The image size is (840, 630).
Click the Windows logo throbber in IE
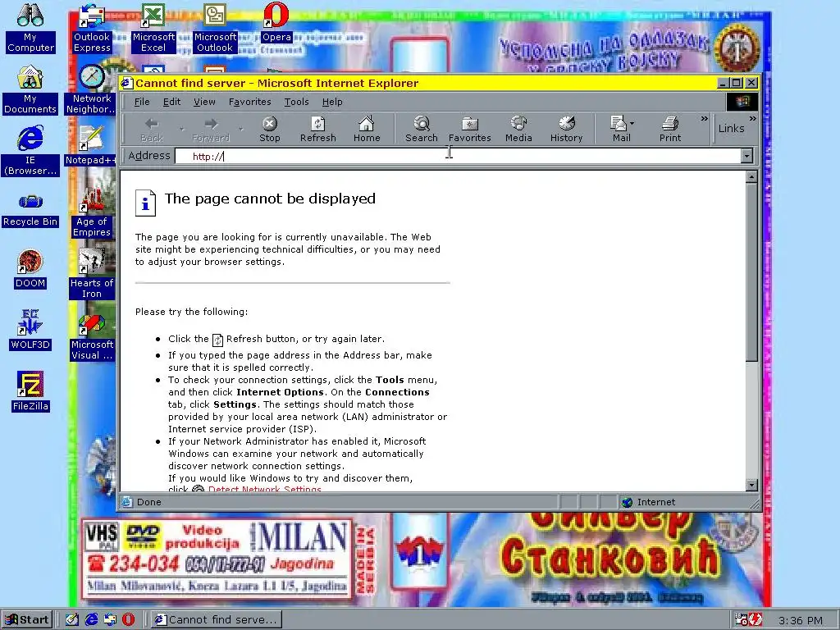742,101
